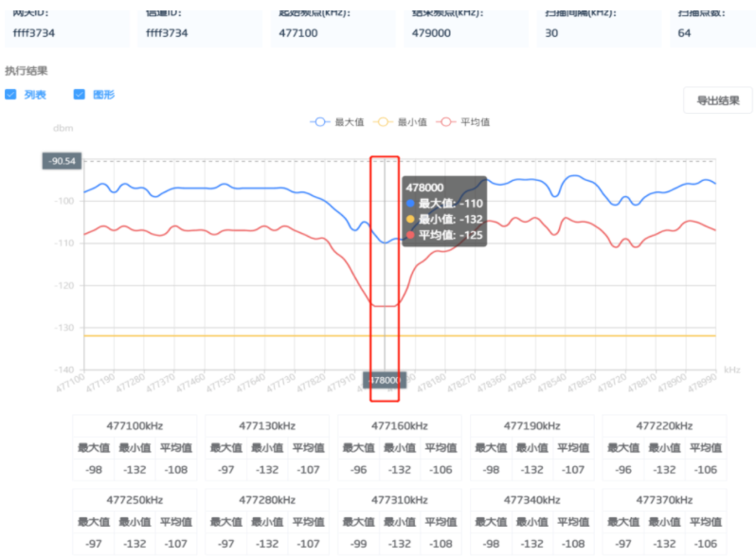Click the -90.54 y-axis pointer label

(x=63, y=161)
